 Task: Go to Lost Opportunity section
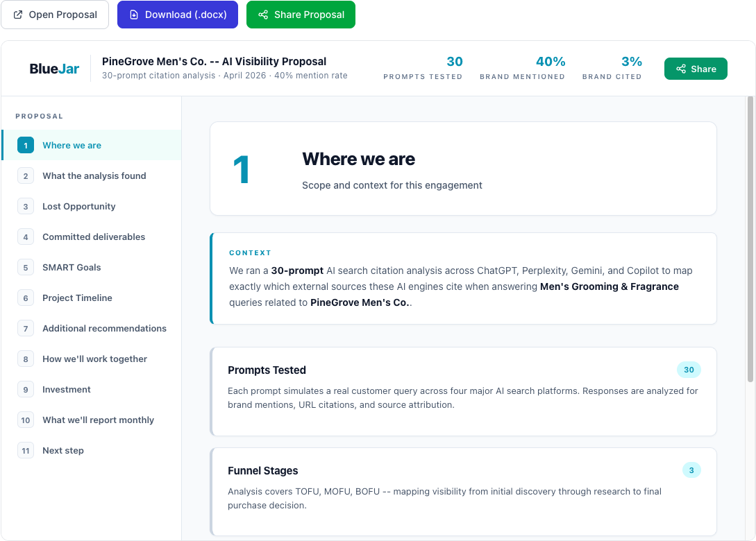point(92,206)
